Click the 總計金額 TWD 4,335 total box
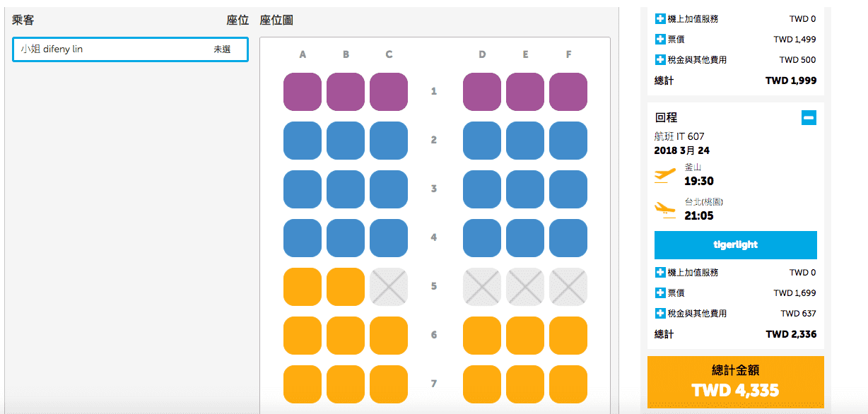 coord(735,382)
